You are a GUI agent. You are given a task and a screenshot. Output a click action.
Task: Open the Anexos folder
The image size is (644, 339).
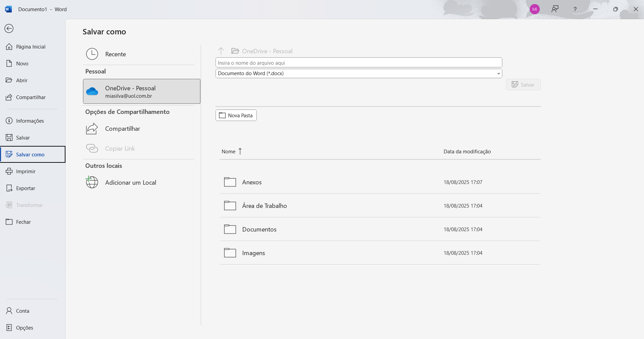(x=380, y=182)
